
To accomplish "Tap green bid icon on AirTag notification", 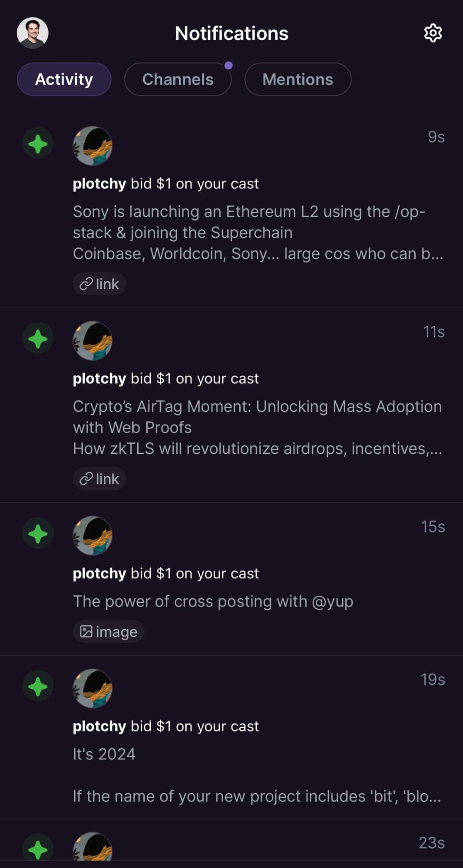I will 38,338.
